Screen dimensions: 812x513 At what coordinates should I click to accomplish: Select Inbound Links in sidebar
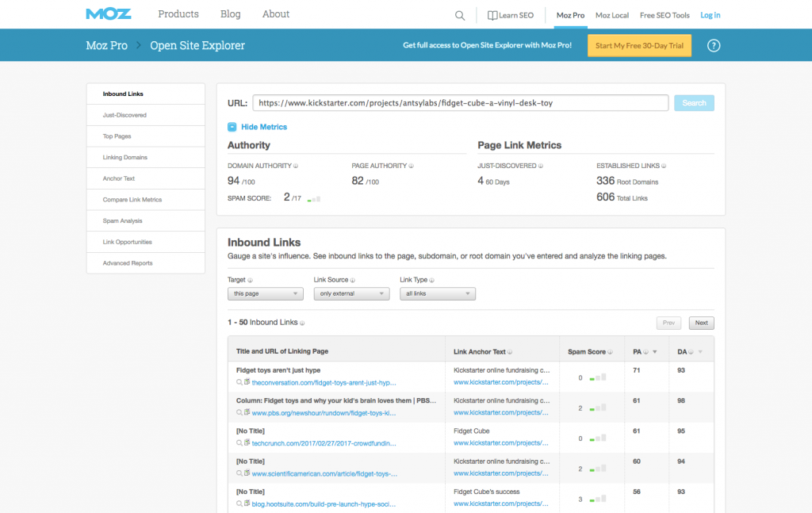(x=146, y=94)
